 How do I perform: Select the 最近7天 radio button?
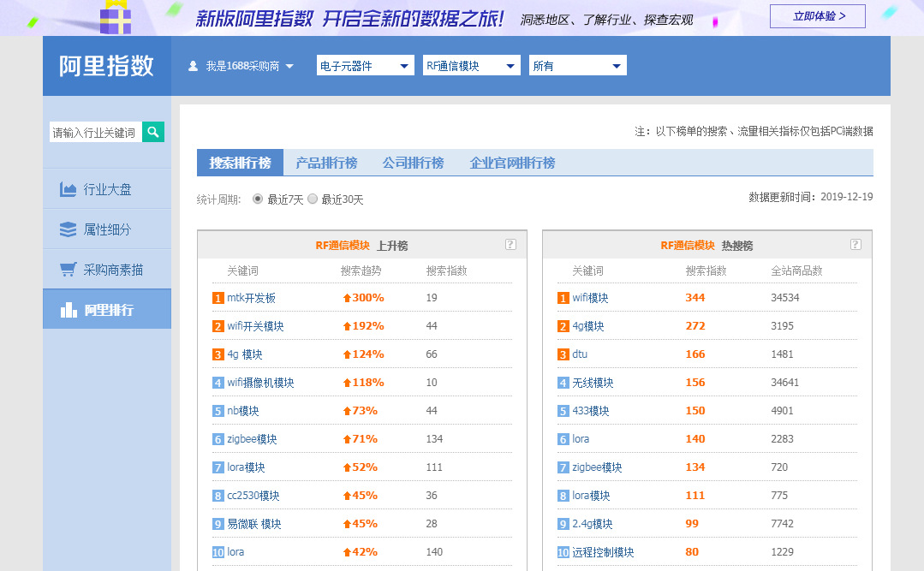point(258,199)
